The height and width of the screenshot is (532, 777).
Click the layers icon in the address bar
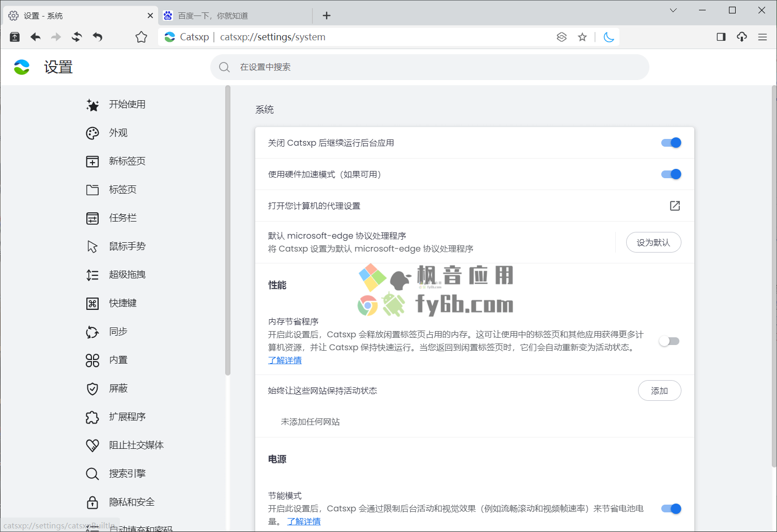pos(562,37)
